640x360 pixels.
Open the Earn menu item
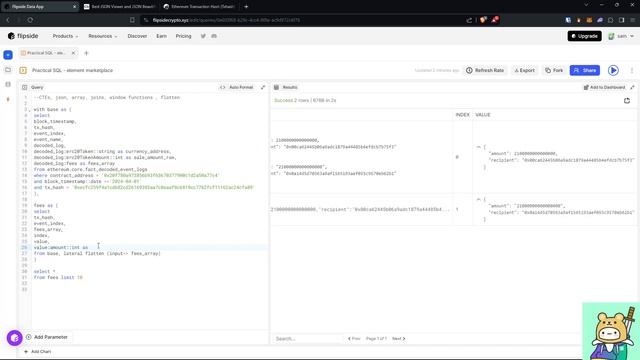[x=161, y=36]
